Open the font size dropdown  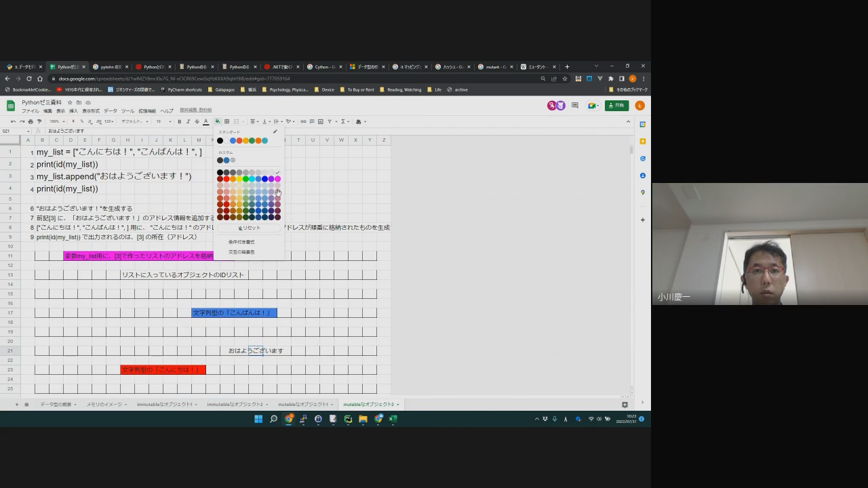pyautogui.click(x=162, y=122)
